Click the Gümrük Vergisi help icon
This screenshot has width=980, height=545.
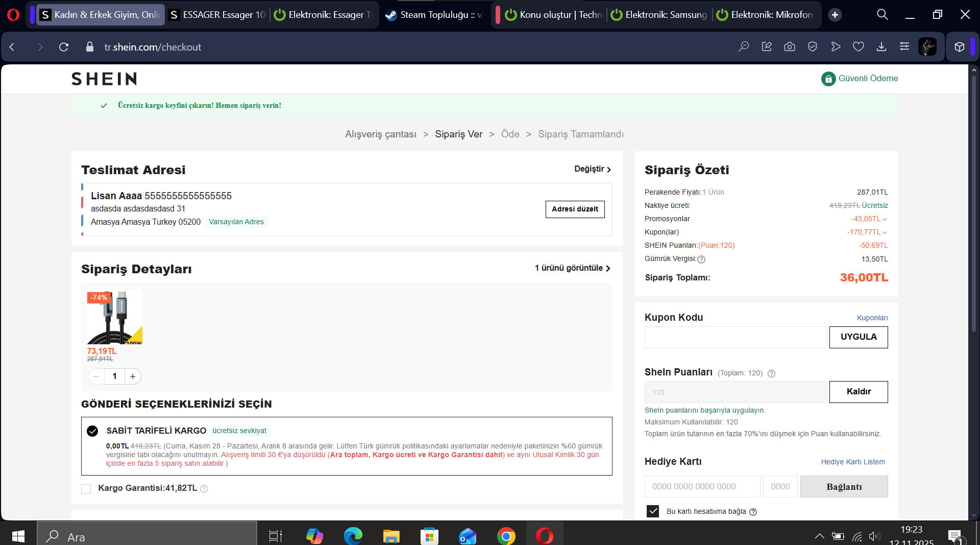(701, 259)
